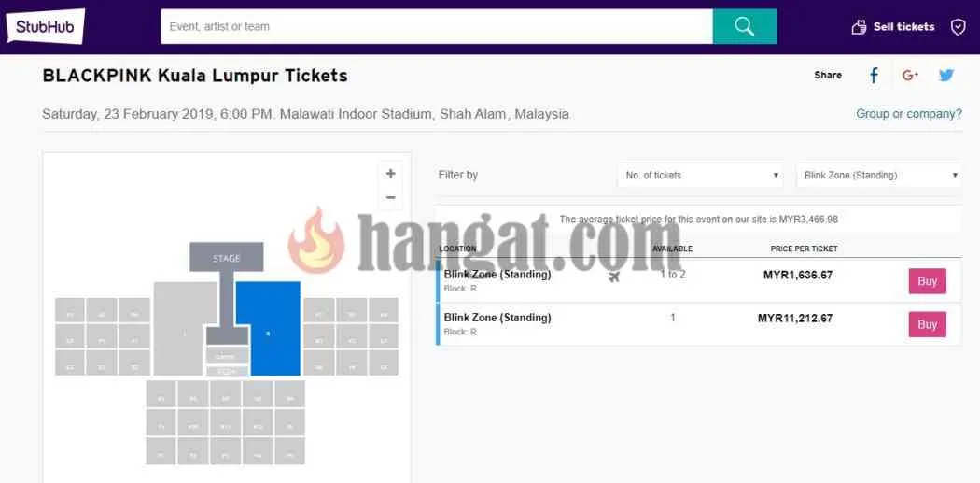Open the Group or company? link
The image size is (980, 483).
pyautogui.click(x=909, y=114)
